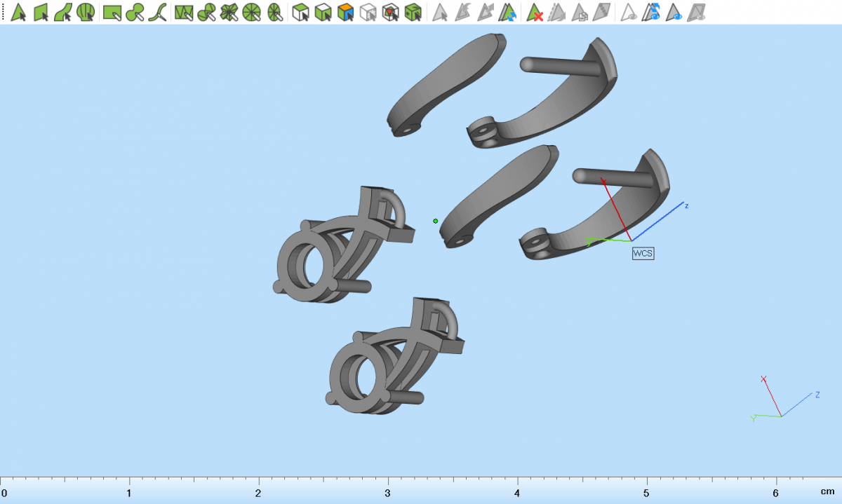The height and width of the screenshot is (504, 842).
Task: Invert marking using overlapping triangles swap icon
Action: (x=508, y=12)
